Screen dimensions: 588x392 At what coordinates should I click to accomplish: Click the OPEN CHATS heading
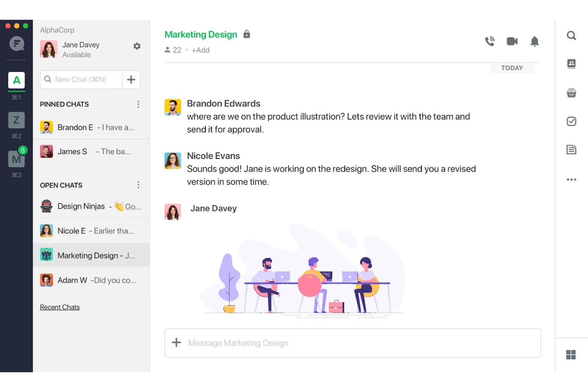[61, 185]
